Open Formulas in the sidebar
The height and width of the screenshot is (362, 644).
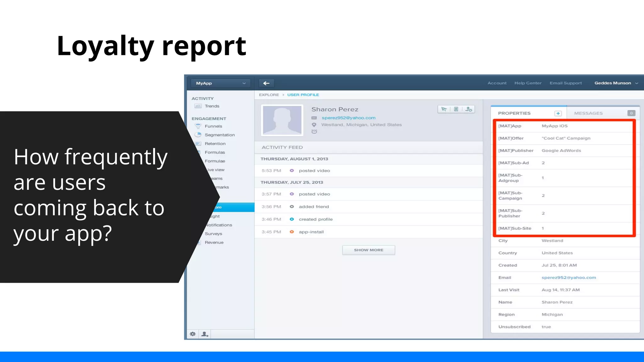coord(215,152)
